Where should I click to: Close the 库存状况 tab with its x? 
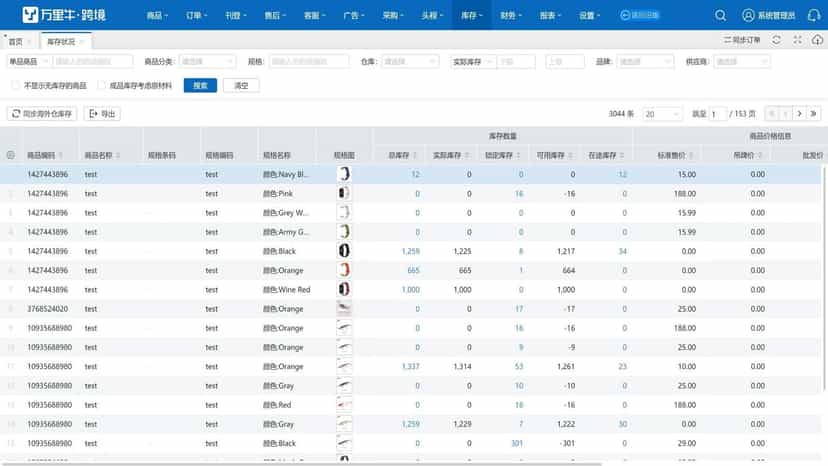tap(82, 42)
